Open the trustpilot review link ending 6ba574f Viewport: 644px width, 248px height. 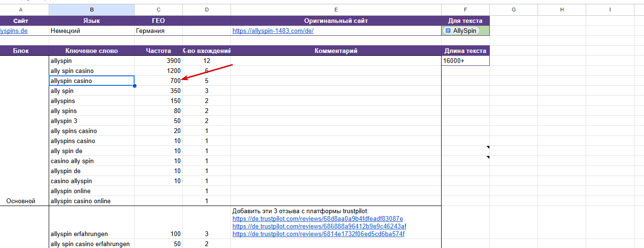pos(318,234)
